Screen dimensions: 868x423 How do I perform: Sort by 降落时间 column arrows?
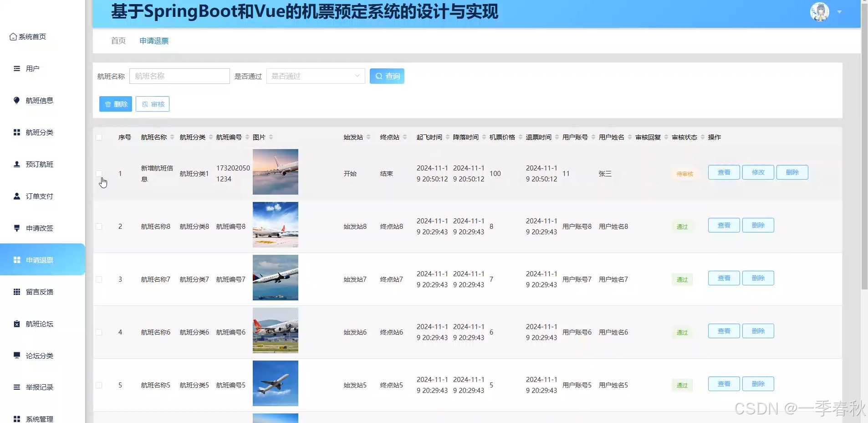point(484,137)
